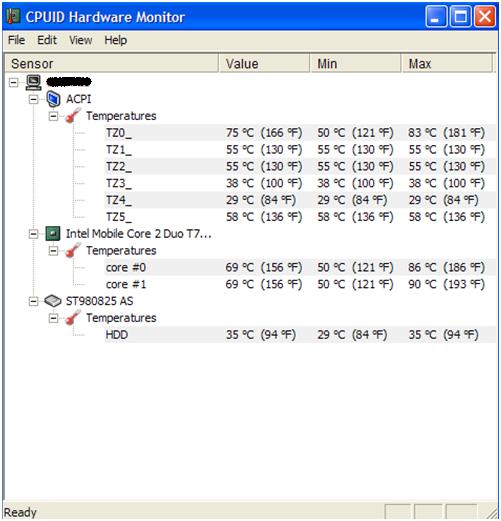Collapse the Intel Mobile Core 2 Duo node

(x=33, y=234)
